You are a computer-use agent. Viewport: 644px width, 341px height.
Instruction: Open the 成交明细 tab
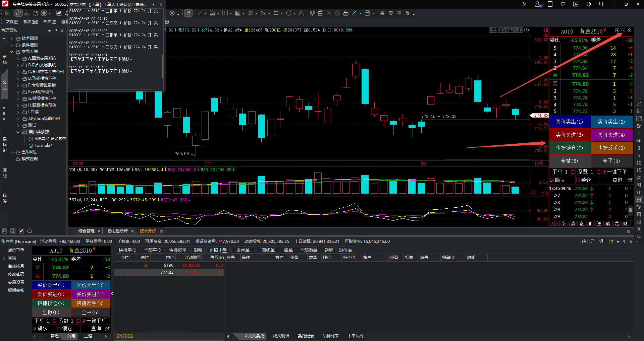281,336
